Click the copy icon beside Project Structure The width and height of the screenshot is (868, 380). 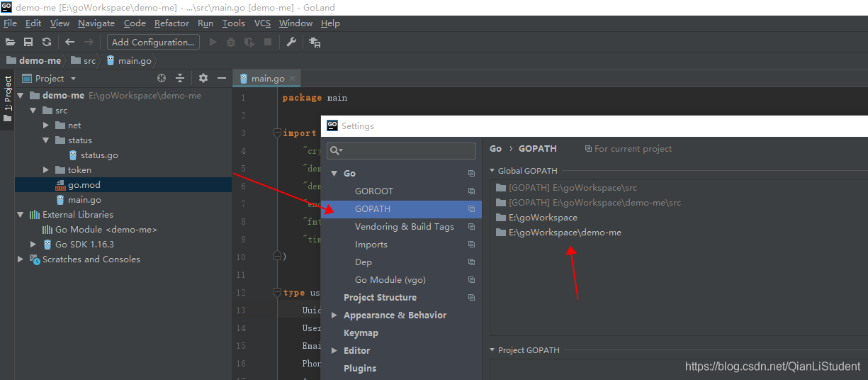click(x=472, y=298)
